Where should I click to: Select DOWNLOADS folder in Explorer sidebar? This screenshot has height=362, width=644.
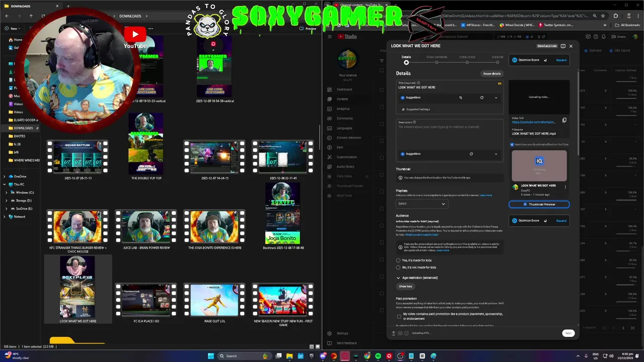(23, 128)
